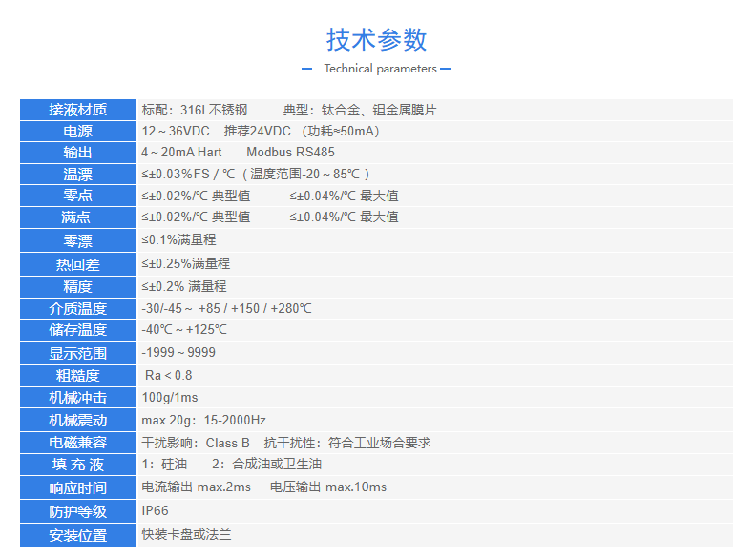Click the -40℃～+125℃ storage temperature value
756x559 pixels.
184,330
